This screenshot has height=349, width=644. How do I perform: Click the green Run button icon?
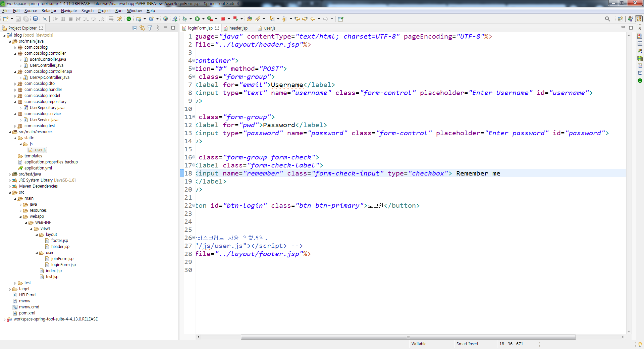197,19
